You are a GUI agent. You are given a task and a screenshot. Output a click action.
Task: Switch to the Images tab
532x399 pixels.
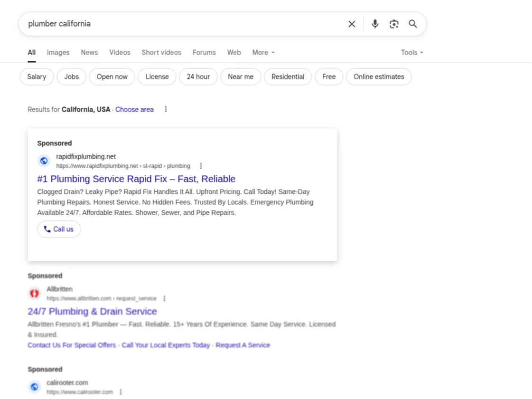[58, 52]
